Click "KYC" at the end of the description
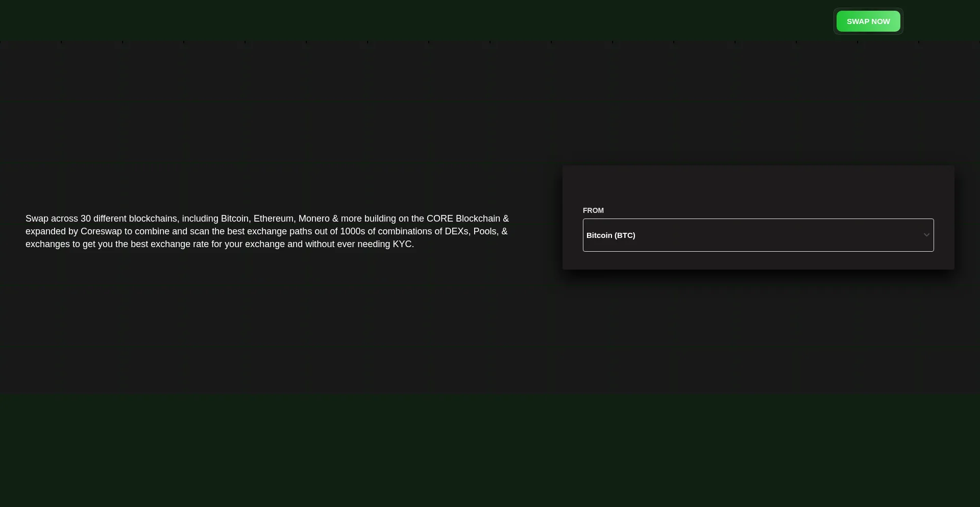Image resolution: width=980 pixels, height=507 pixels. (402, 244)
